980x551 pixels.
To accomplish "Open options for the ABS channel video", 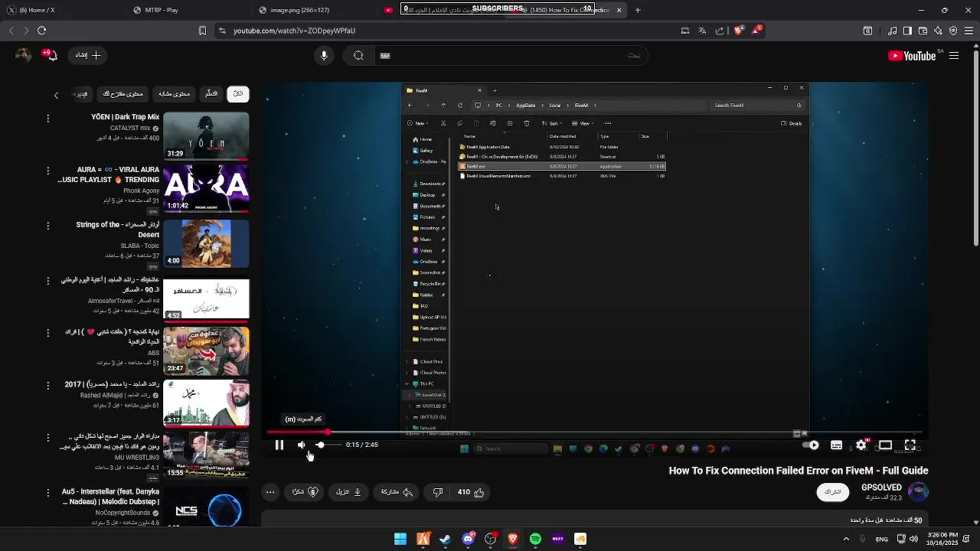I will click(x=47, y=333).
